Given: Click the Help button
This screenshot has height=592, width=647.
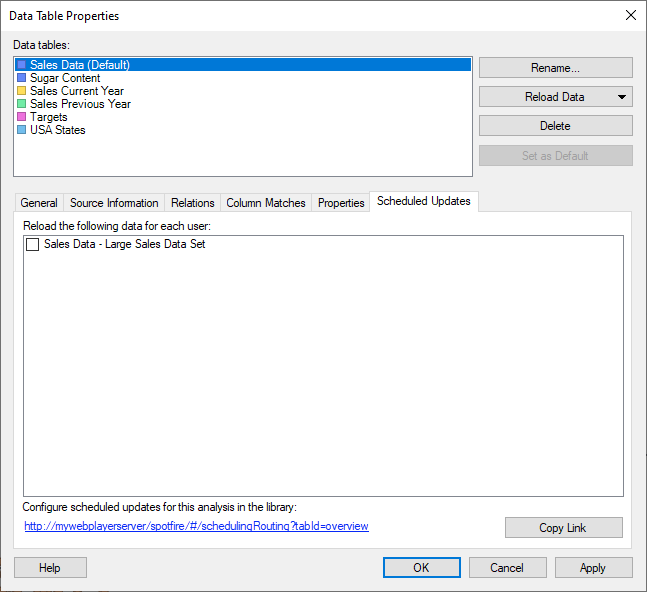Looking at the screenshot, I should point(50,568).
